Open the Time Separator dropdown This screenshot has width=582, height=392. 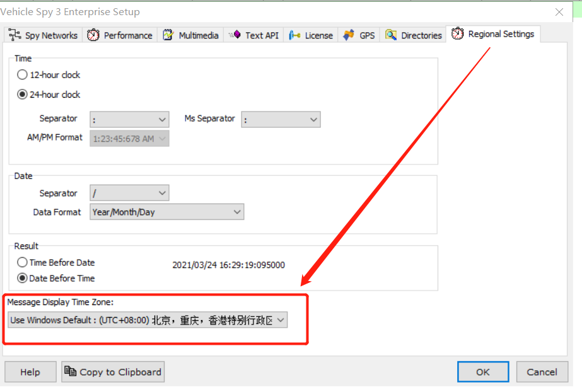[129, 119]
